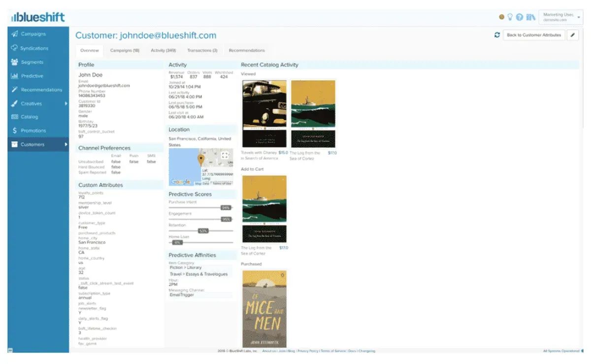
Task: Switch to the Transactions (3) tab
Action: click(x=202, y=50)
